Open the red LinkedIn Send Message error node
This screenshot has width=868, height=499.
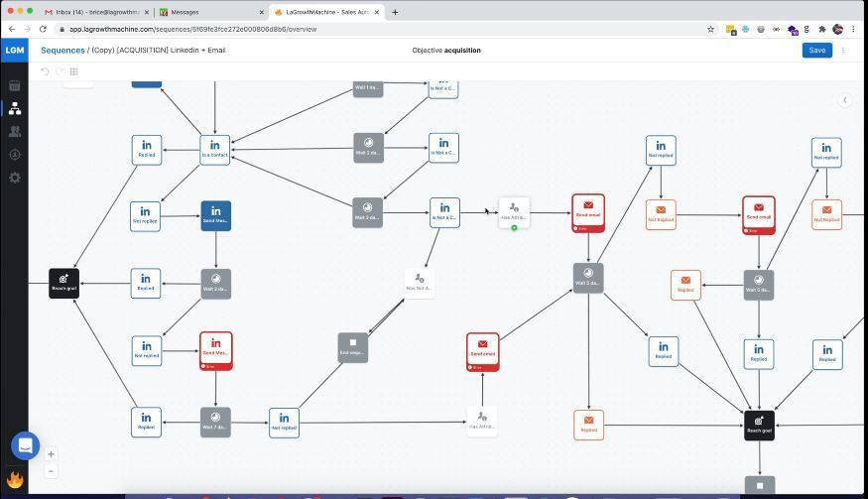pyautogui.click(x=216, y=350)
